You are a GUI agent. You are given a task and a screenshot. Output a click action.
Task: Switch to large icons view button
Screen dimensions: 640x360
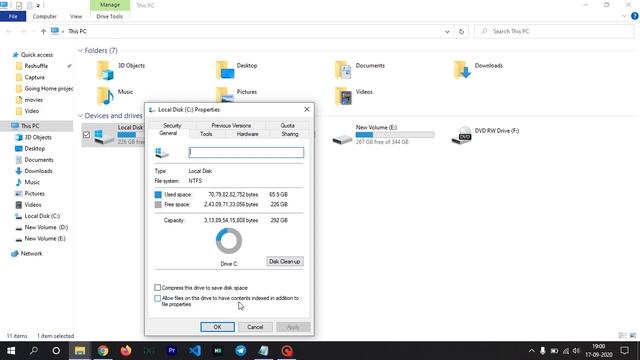coord(633,336)
